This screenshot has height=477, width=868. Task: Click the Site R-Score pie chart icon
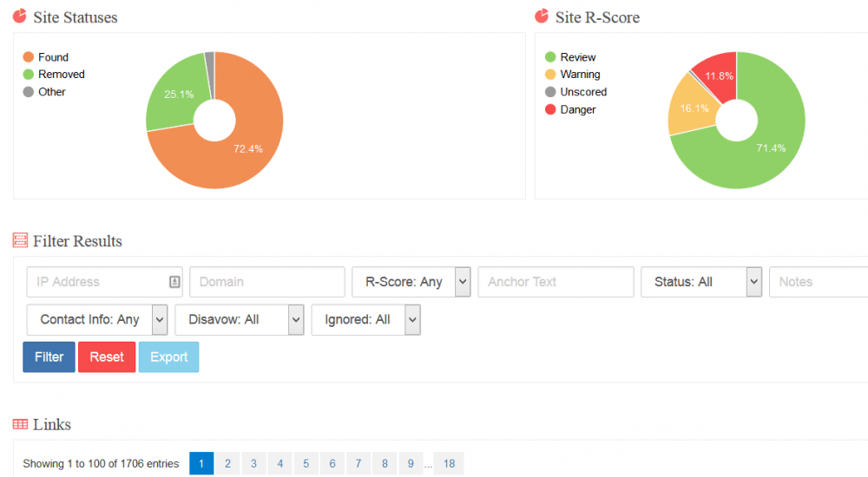click(542, 16)
